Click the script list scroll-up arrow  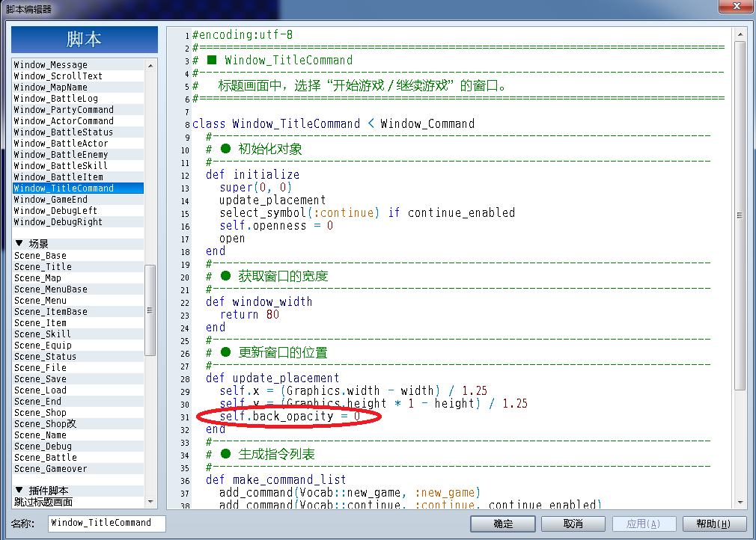coord(150,66)
